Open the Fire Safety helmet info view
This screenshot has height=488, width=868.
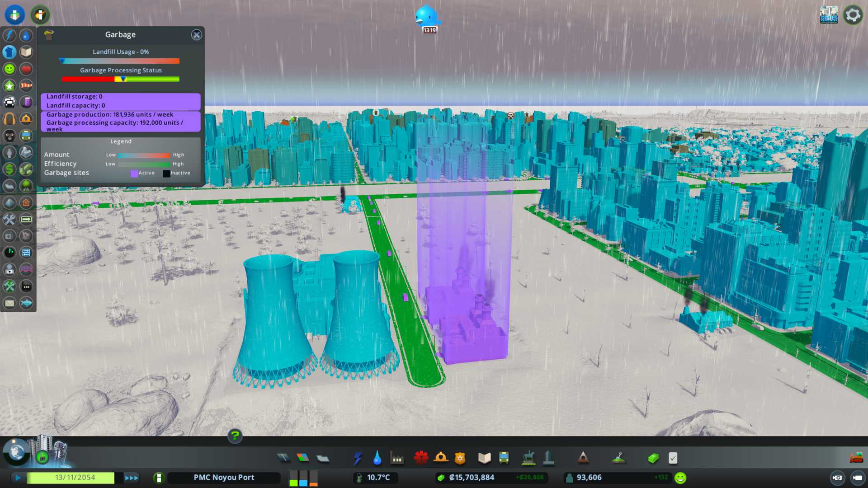pyautogui.click(x=26, y=119)
